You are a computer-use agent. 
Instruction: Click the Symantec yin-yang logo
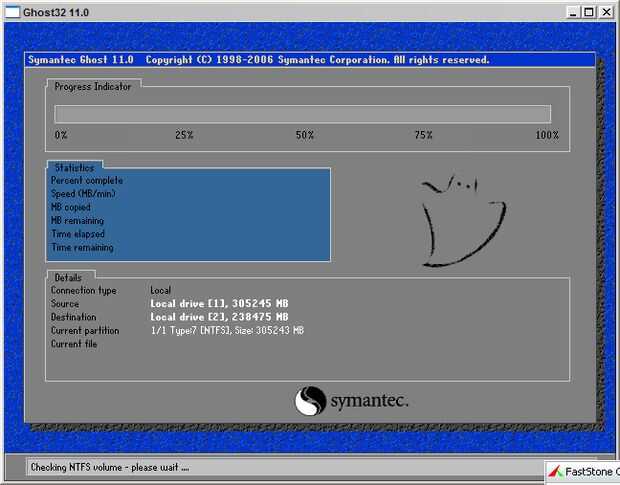(x=310, y=401)
